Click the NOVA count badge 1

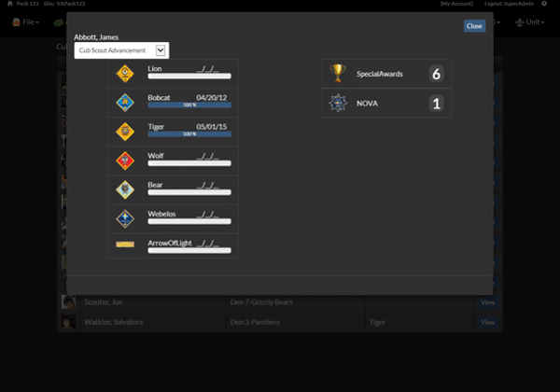[436, 104]
